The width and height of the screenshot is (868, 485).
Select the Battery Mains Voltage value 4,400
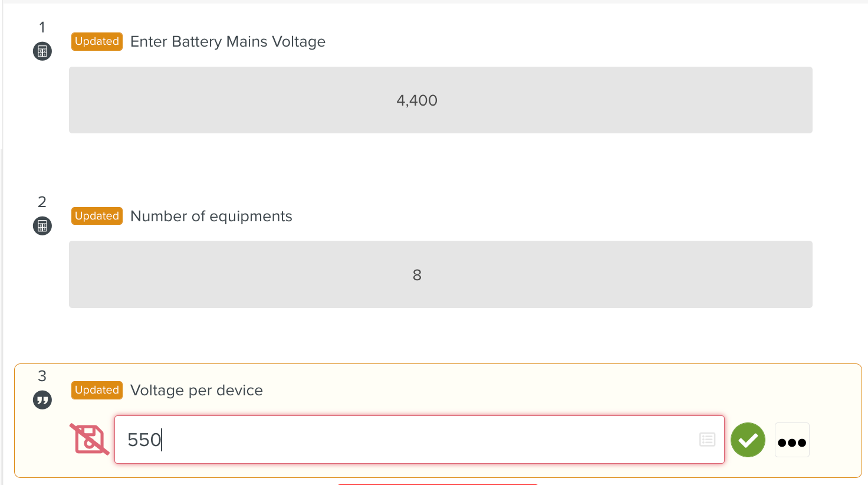point(417,100)
